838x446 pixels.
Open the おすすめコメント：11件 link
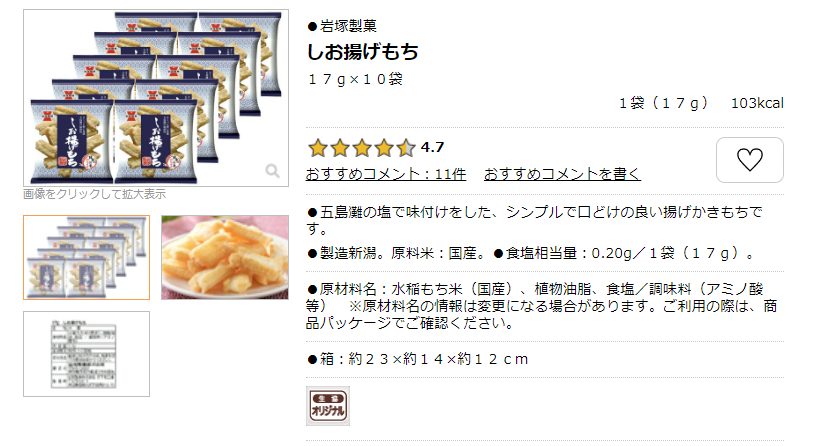pyautogui.click(x=386, y=174)
